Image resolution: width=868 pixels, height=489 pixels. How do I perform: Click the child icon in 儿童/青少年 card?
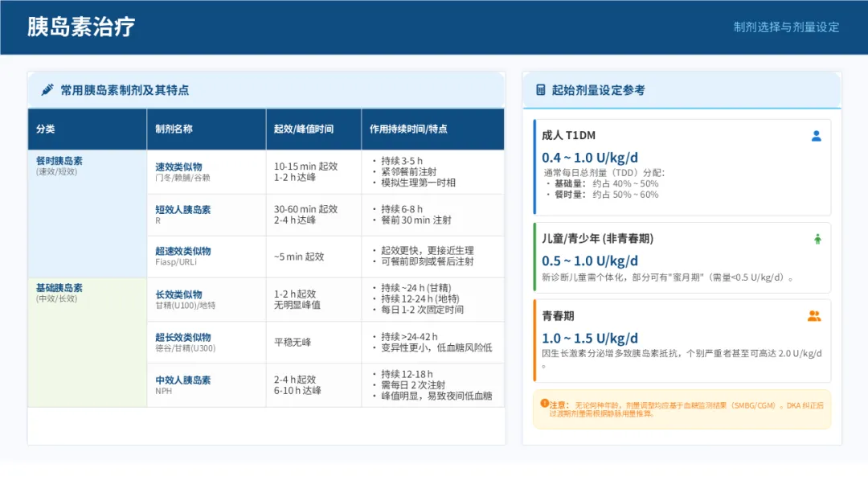click(x=817, y=239)
